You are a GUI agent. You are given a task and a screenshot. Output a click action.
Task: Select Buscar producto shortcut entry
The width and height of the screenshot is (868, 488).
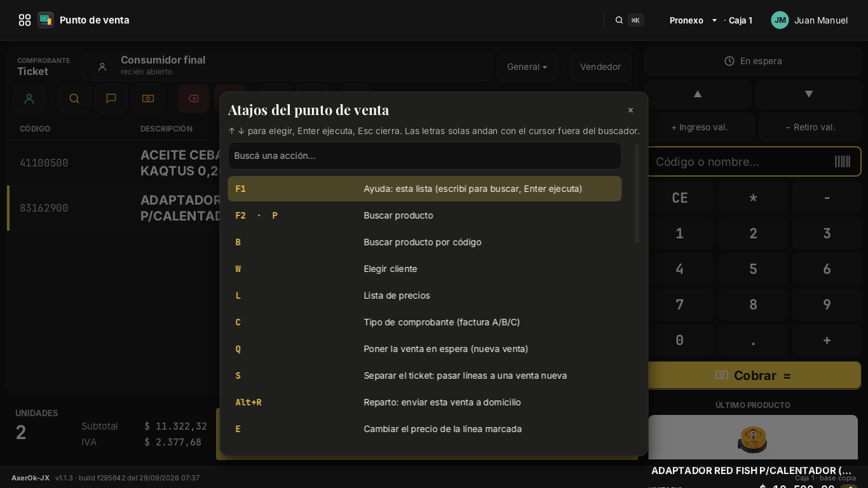[x=424, y=215]
